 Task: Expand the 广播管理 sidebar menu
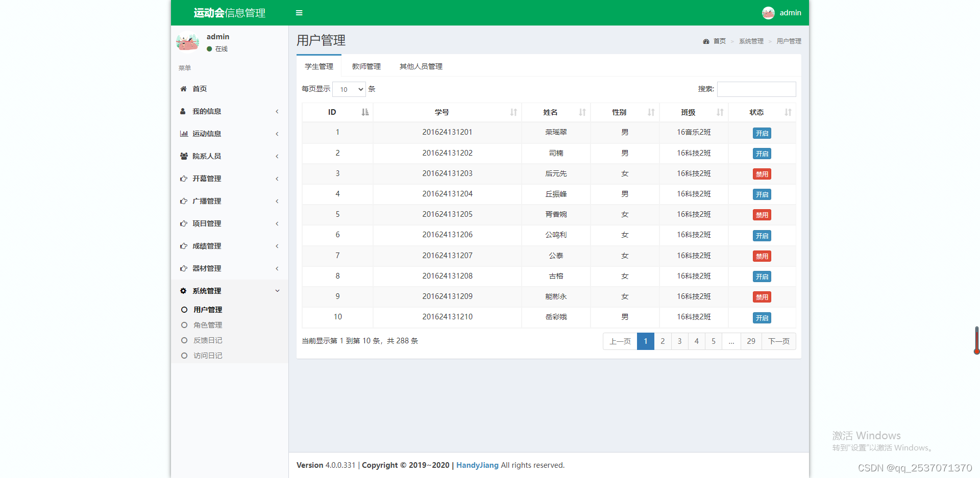230,201
